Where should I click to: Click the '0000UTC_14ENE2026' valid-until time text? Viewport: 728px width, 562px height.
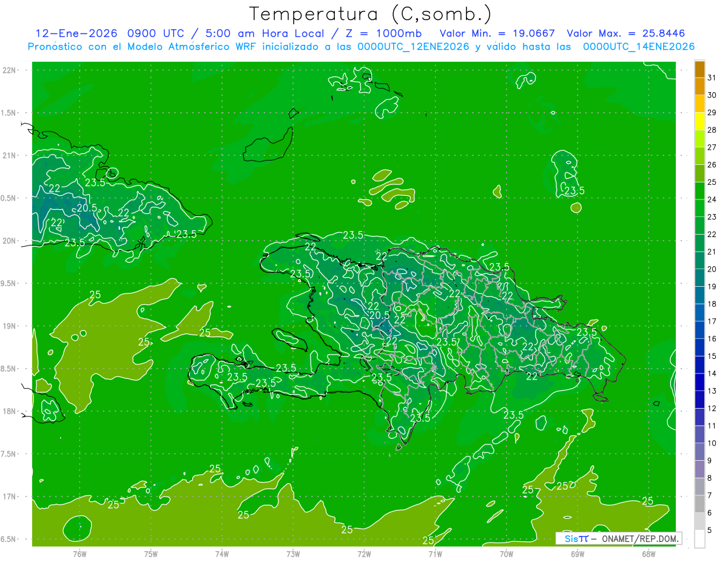pyautogui.click(x=639, y=47)
